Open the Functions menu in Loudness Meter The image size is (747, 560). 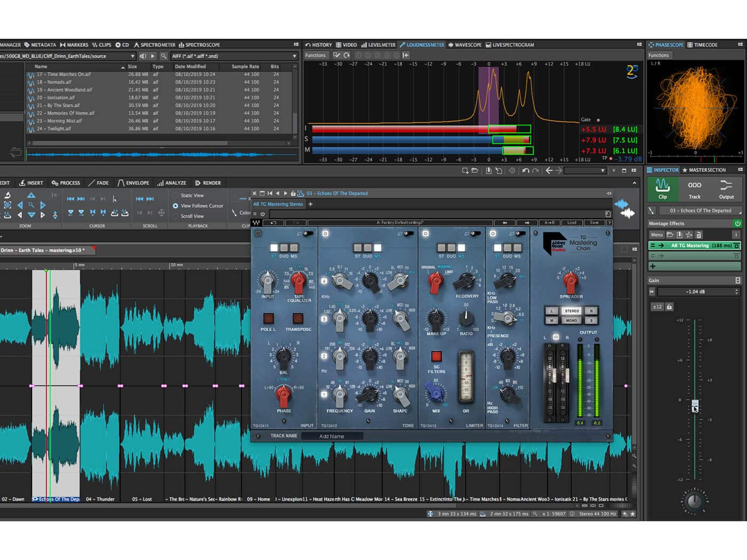tap(315, 55)
